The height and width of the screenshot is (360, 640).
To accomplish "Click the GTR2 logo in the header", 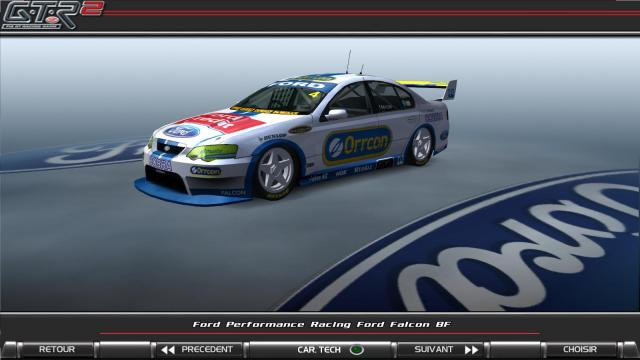I will [x=52, y=15].
